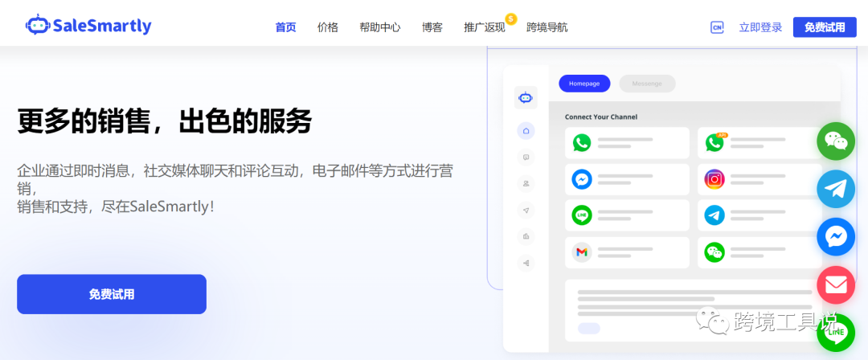This screenshot has width=868, height=360.
Task: Click the large 免费试用 hero button
Action: pos(112,294)
